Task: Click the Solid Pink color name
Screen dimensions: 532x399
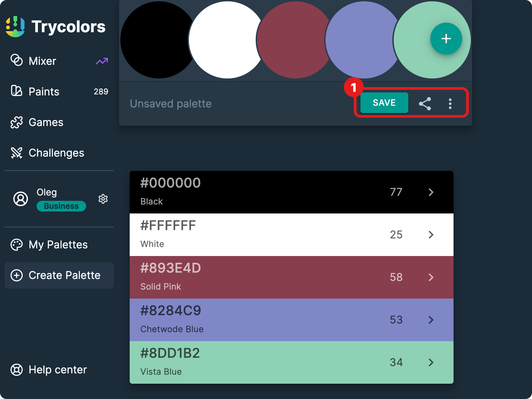Action: [161, 287]
